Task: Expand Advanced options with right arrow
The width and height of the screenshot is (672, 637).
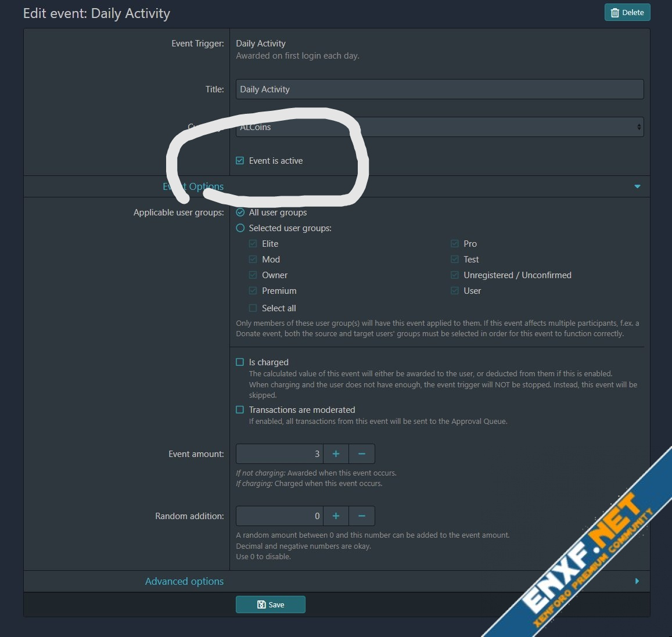Action: [x=637, y=581]
